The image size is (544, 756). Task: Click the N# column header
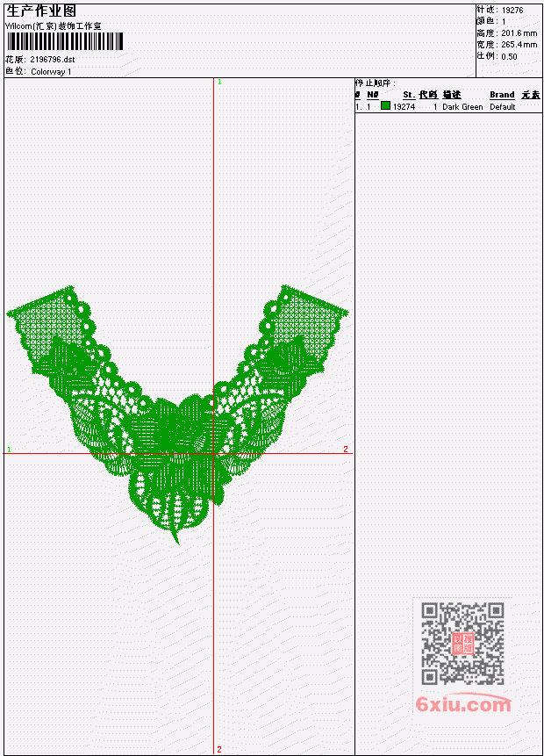point(372,95)
